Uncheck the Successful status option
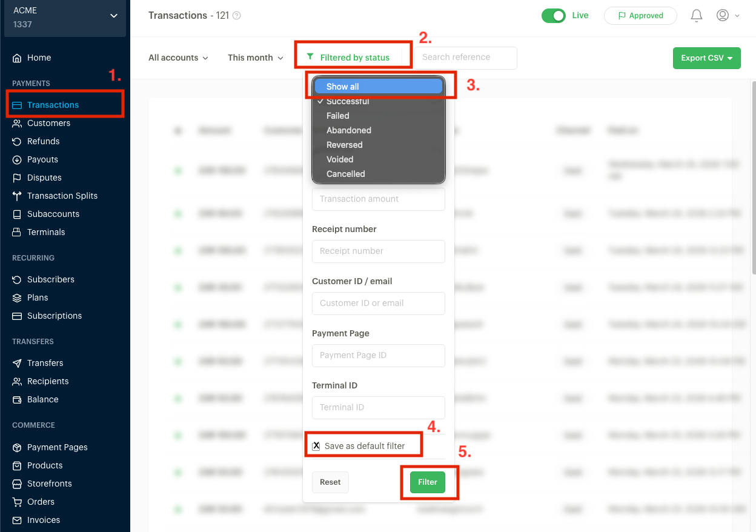This screenshot has width=756, height=532. [x=348, y=101]
